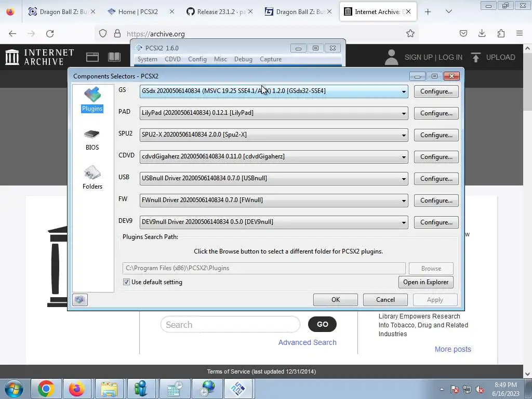Viewport: 532px width, 399px height.
Task: Bookmark this page with the star icon
Action: tap(410, 33)
